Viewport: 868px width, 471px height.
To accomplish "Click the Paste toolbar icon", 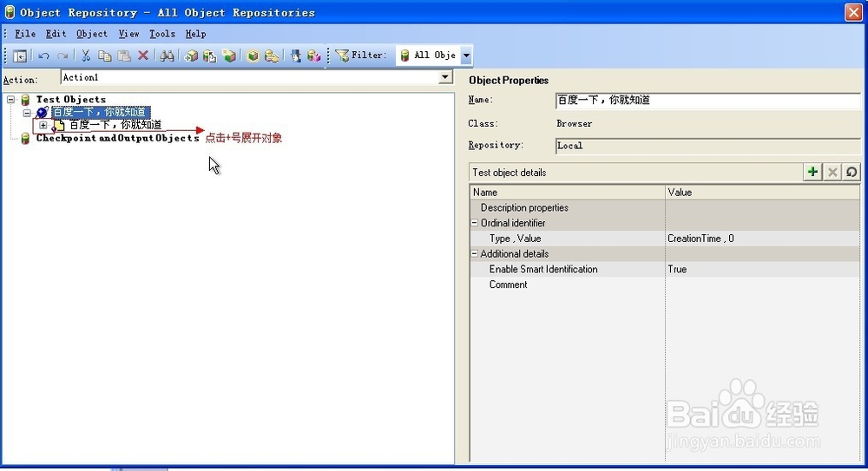I will 124,56.
